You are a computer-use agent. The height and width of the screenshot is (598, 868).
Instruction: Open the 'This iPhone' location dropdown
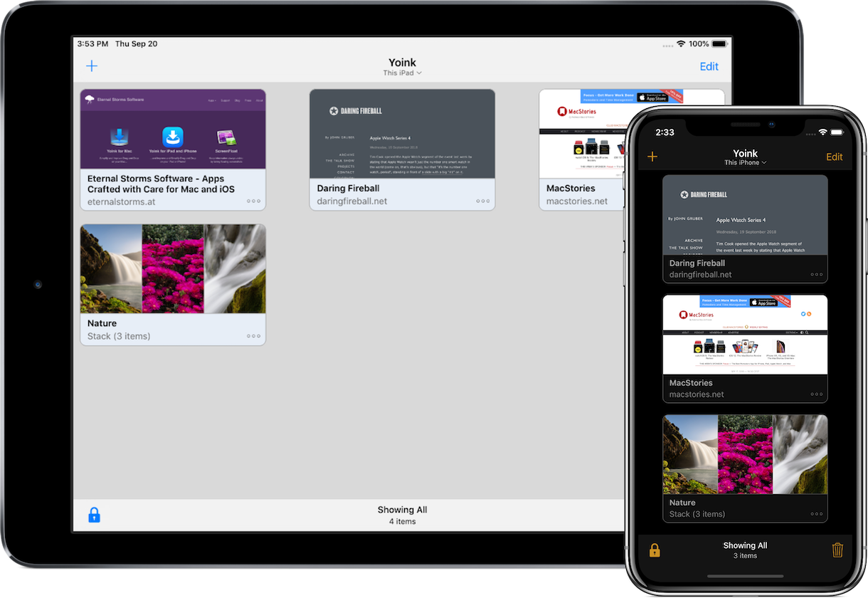pos(745,162)
